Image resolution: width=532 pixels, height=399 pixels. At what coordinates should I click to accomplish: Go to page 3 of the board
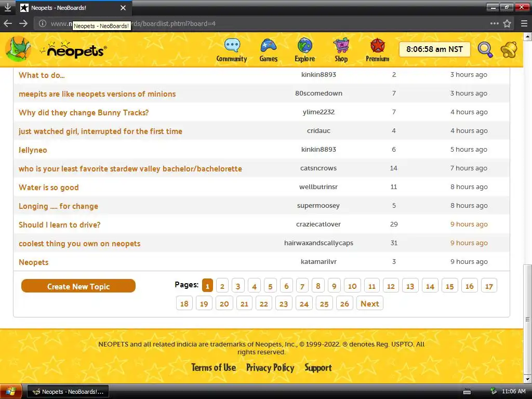[238, 286]
